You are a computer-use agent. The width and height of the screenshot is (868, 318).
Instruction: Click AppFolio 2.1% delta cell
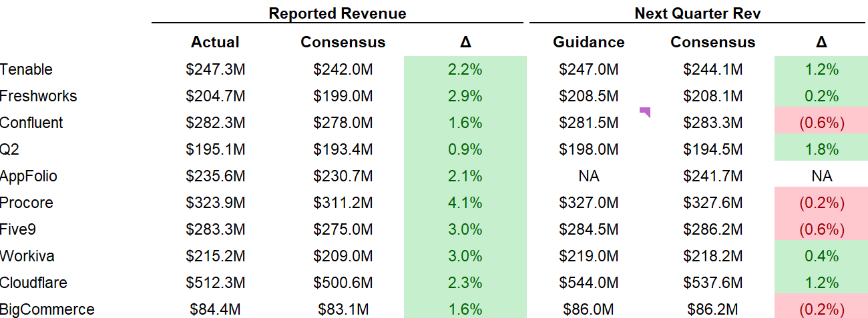[x=465, y=176]
